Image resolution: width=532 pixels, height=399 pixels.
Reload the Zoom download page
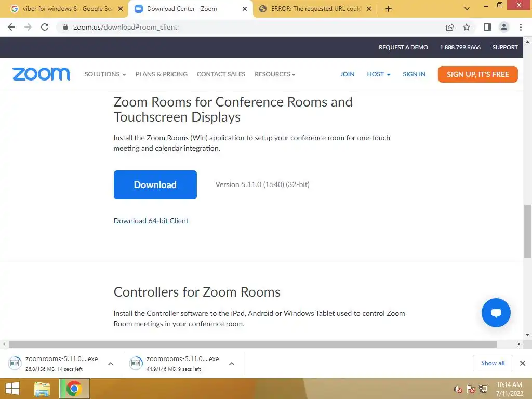45,27
